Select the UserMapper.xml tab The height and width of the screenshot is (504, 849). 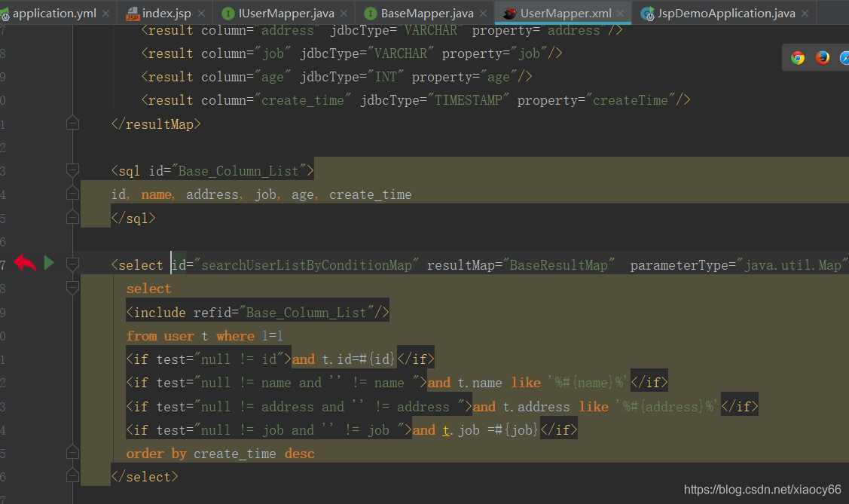[x=565, y=13]
